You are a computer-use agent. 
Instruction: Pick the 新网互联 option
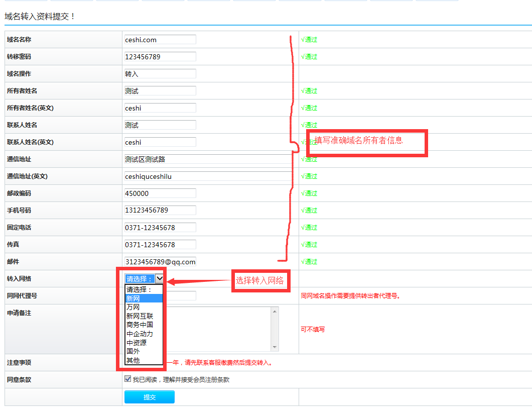tap(144, 316)
